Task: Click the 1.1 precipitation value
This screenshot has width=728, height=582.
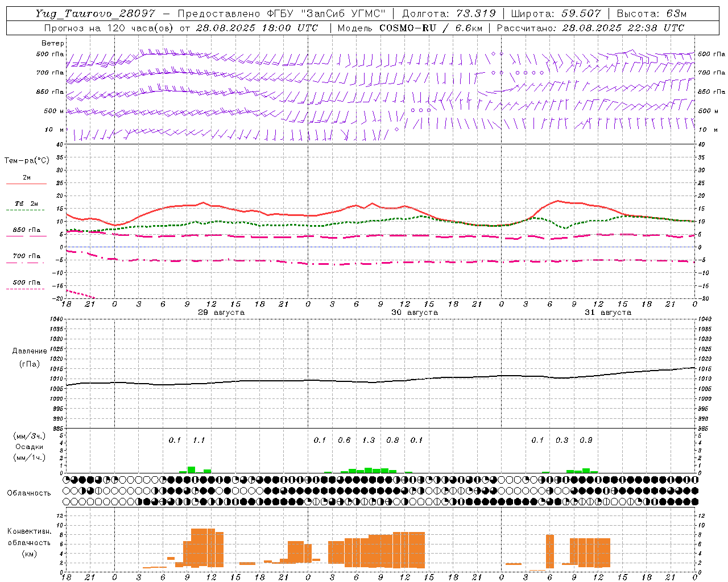Action: (198, 440)
